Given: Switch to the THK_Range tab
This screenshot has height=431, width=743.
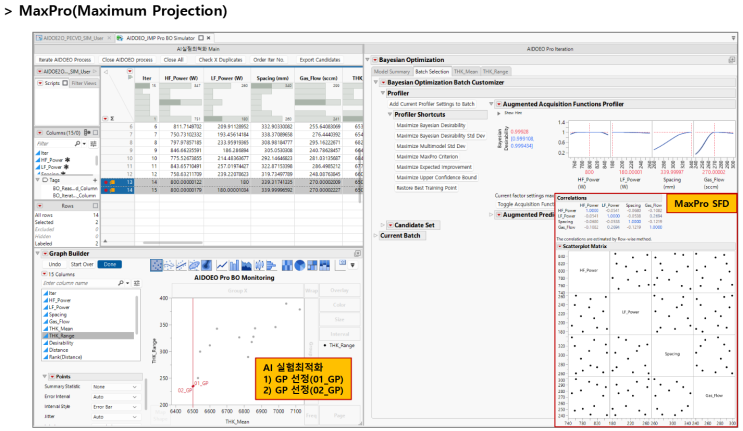Looking at the screenshot, I should pyautogui.click(x=495, y=72).
